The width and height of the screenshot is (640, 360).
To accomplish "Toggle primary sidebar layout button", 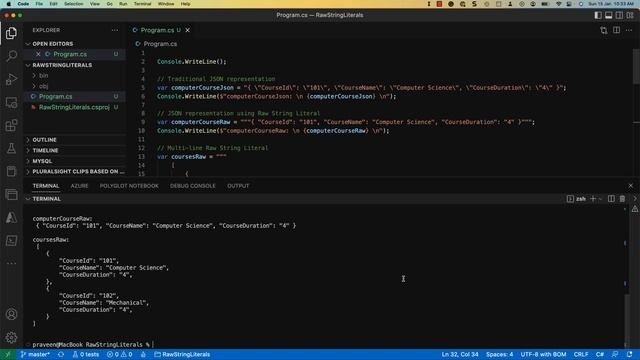I will click(598, 15).
